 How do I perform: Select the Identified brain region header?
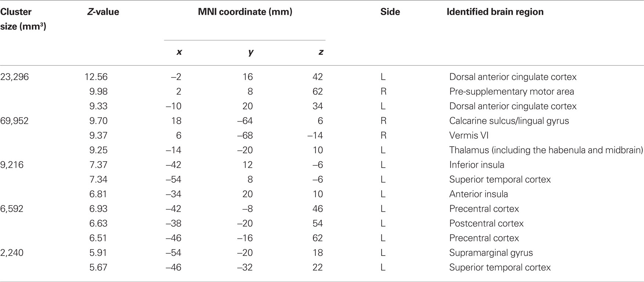coord(495,12)
